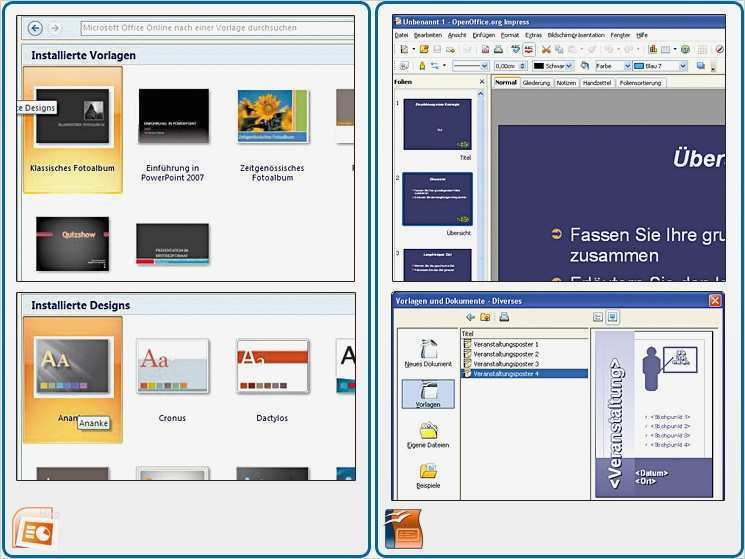745x559 pixels.
Task: Switch to the Normal view tab
Action: coord(506,82)
